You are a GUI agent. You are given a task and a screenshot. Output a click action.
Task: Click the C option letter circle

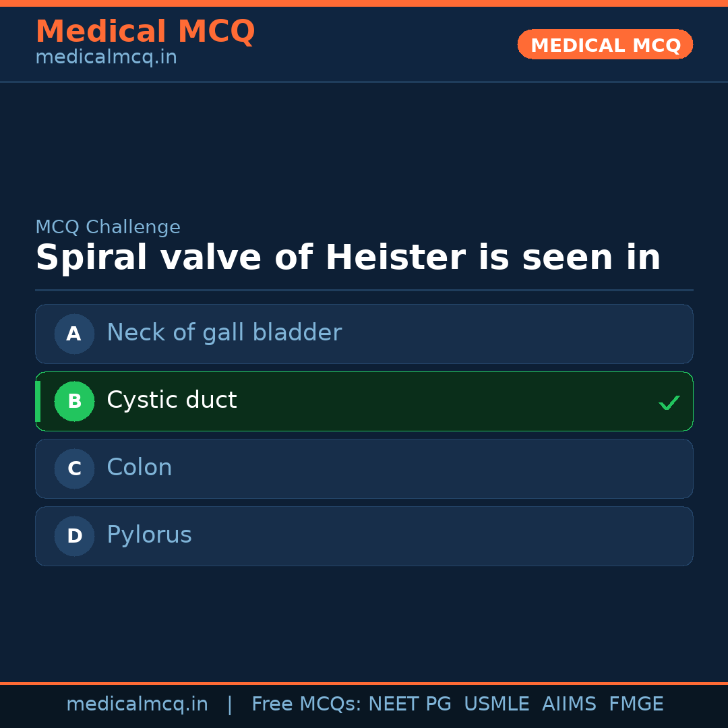(x=74, y=468)
